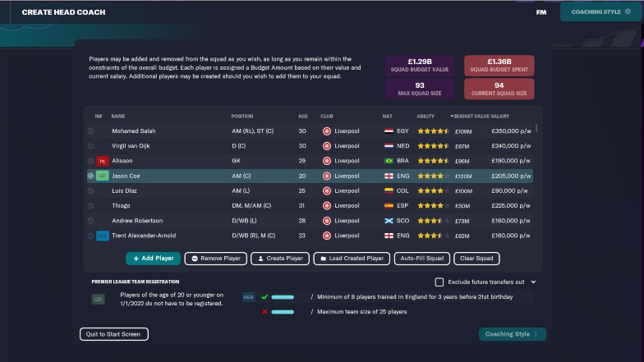Toggle selection circle for Andrew Robertson
This screenshot has height=362, width=644.
(x=90, y=221)
